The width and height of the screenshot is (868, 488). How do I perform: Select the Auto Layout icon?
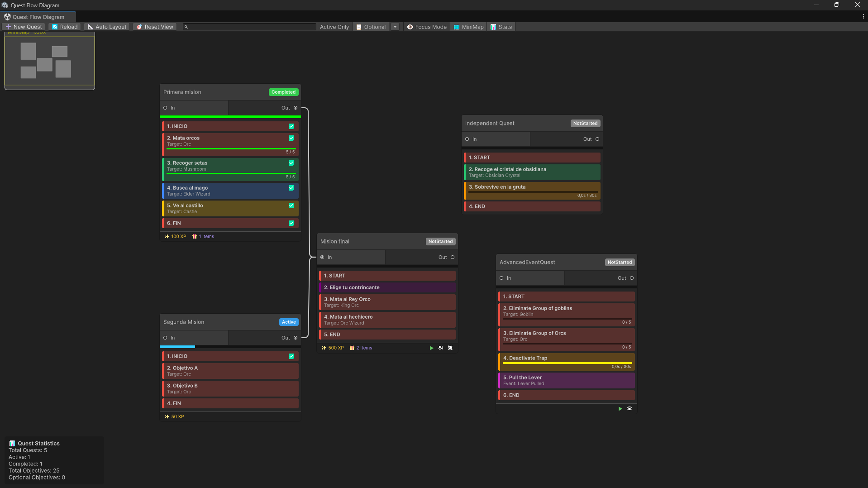click(91, 27)
